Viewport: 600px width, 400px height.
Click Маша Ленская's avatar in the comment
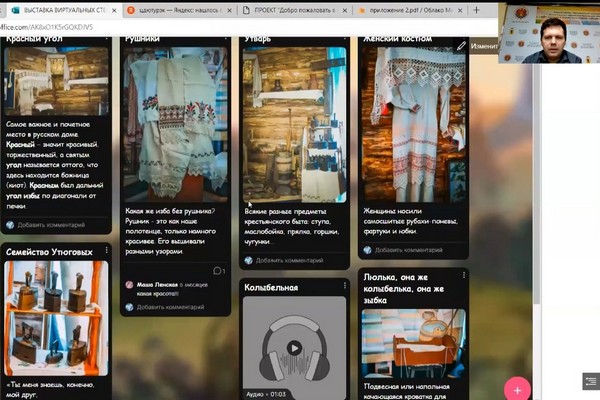[129, 285]
